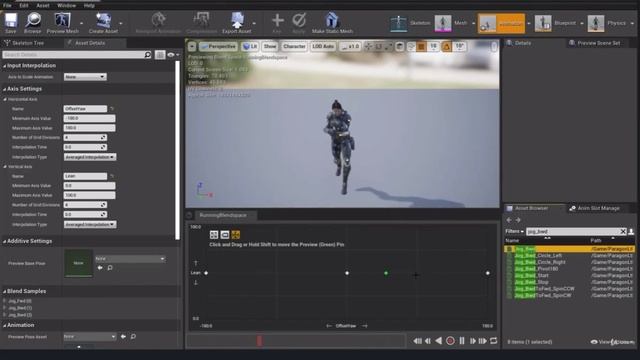Click the second blendspace grid tool icon
The width and height of the screenshot is (640, 360).
tap(225, 235)
